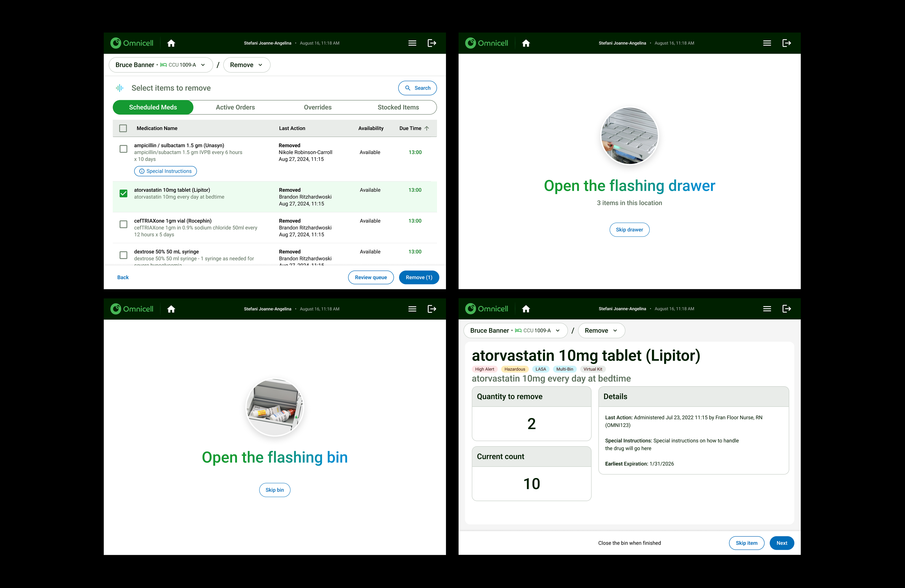
Task: Click voice waveform icon beside Select items
Action: [x=119, y=88]
